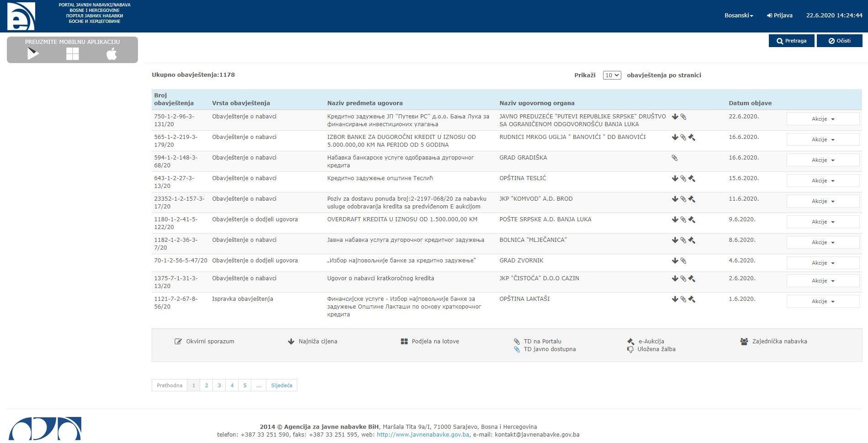Open the Google Play mobile app download
The image size is (868, 443).
[x=33, y=54]
